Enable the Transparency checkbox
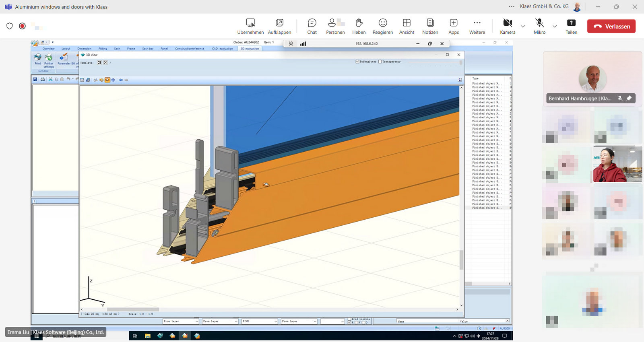The image size is (644, 342). pyautogui.click(x=380, y=62)
